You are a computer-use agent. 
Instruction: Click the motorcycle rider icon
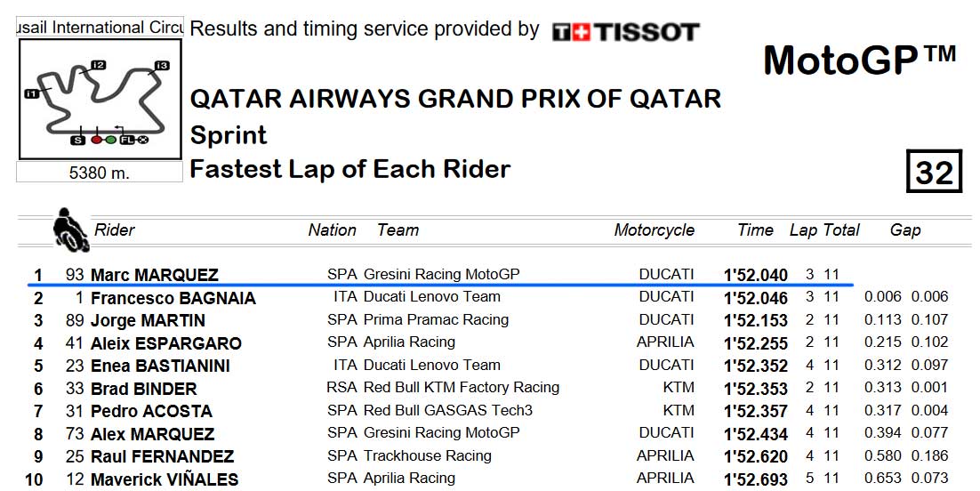tap(70, 229)
